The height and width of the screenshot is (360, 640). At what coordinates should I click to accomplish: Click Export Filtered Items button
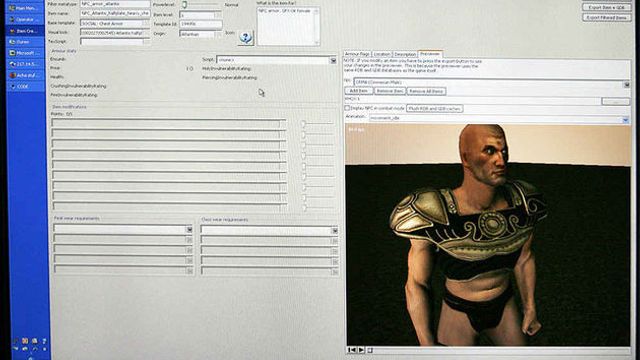click(607, 18)
